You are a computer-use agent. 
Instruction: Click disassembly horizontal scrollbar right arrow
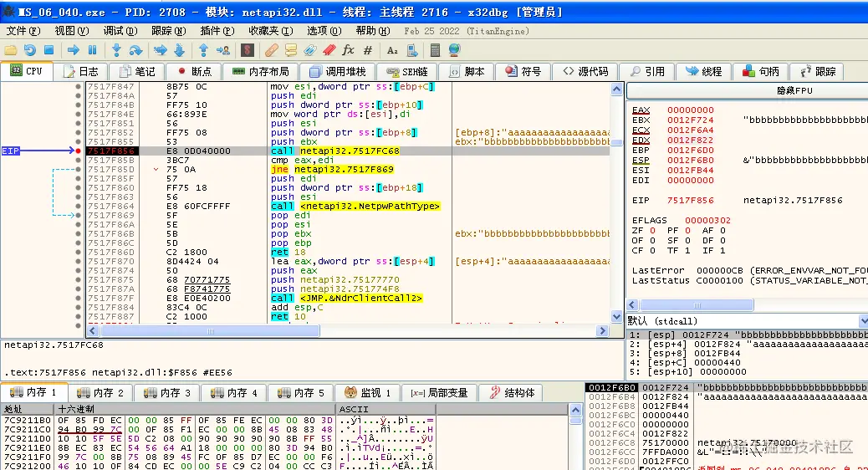tap(603, 330)
